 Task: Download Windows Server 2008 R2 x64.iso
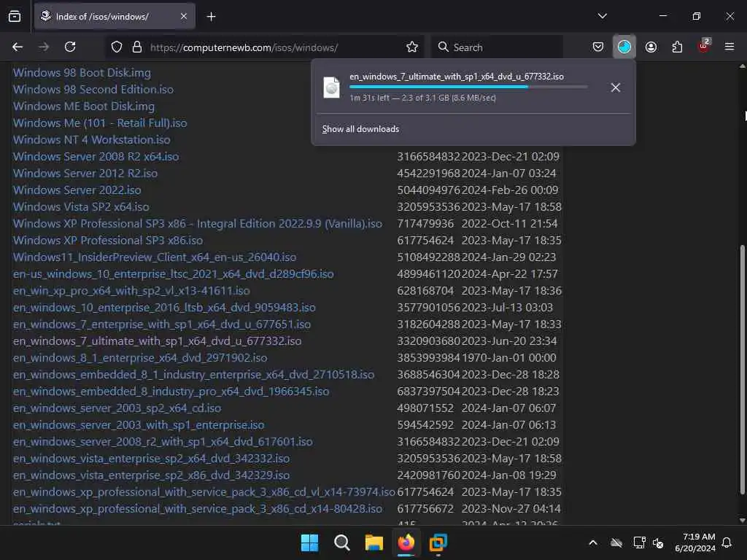[x=96, y=156]
